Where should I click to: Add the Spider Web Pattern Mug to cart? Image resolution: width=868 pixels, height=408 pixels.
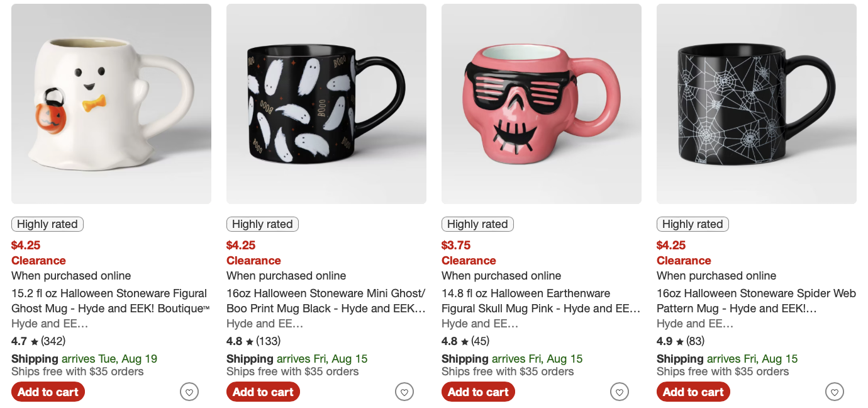[x=693, y=392]
